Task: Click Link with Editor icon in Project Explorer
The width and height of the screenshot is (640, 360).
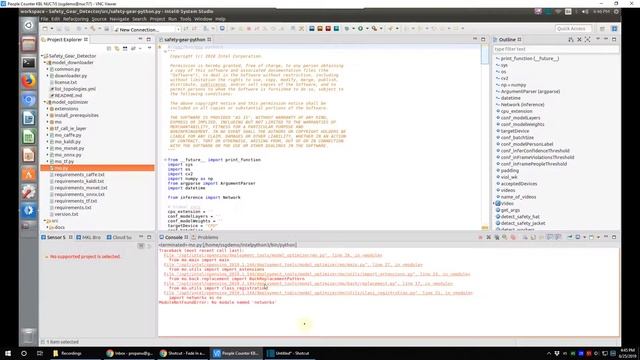Action: click(117, 49)
